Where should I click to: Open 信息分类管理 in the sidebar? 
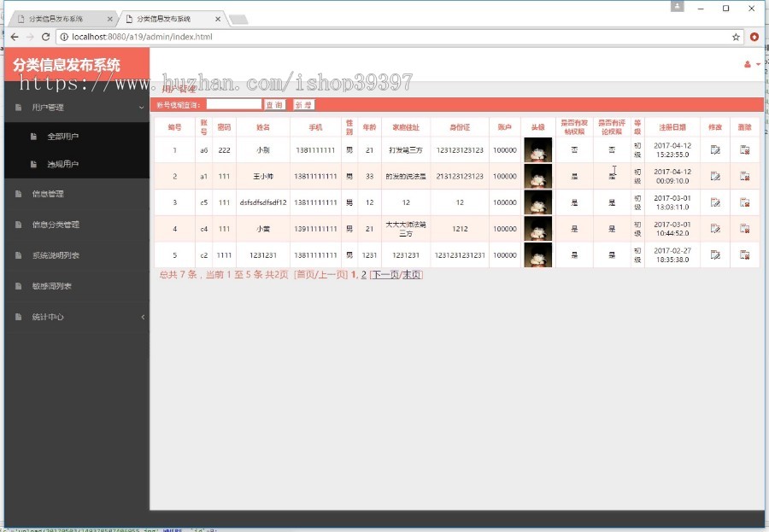[56, 225]
